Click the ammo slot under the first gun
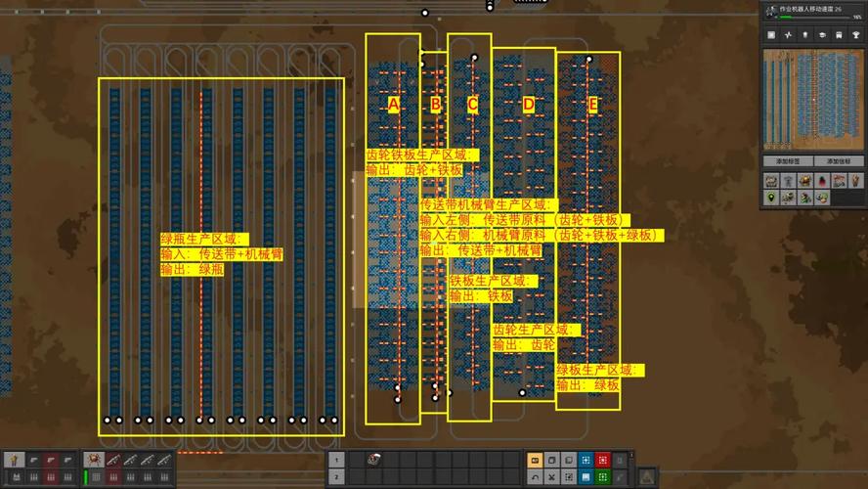Viewport: 868px width, 489px height. point(34,477)
